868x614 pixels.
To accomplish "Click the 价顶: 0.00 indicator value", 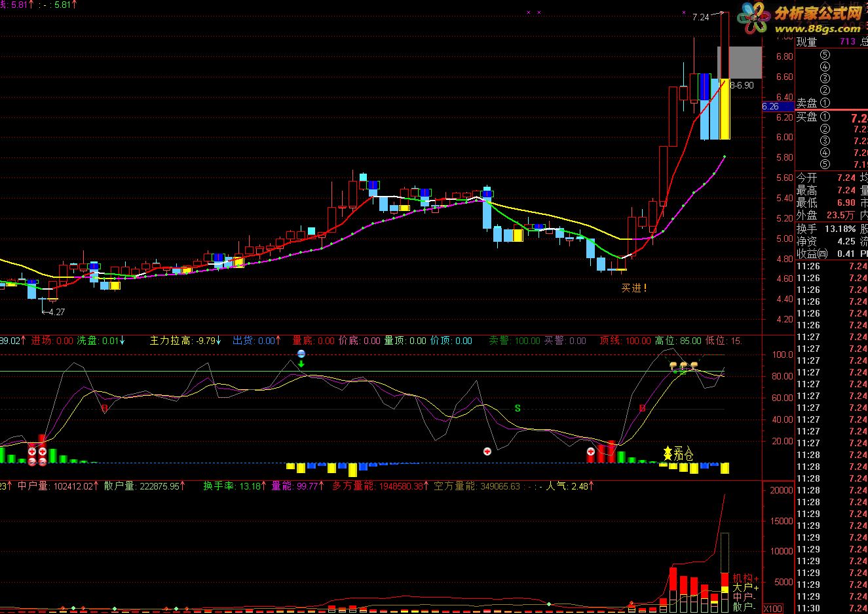I will (x=451, y=341).
